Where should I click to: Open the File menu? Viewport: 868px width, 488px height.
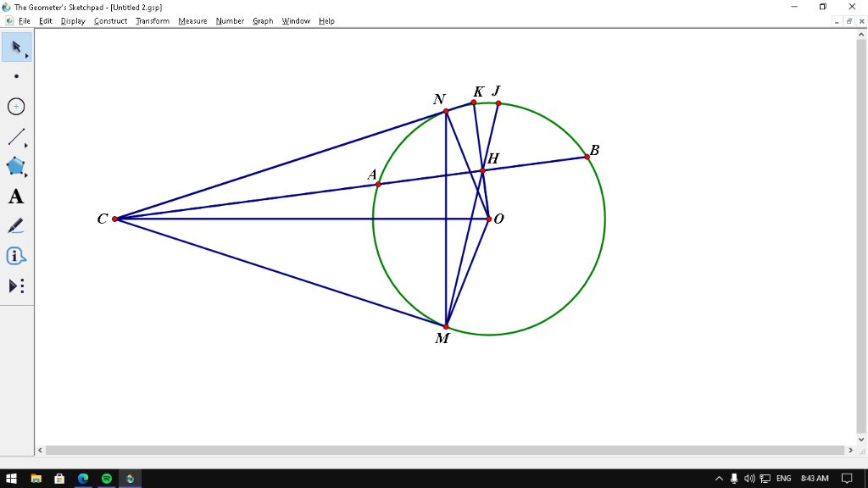point(25,21)
